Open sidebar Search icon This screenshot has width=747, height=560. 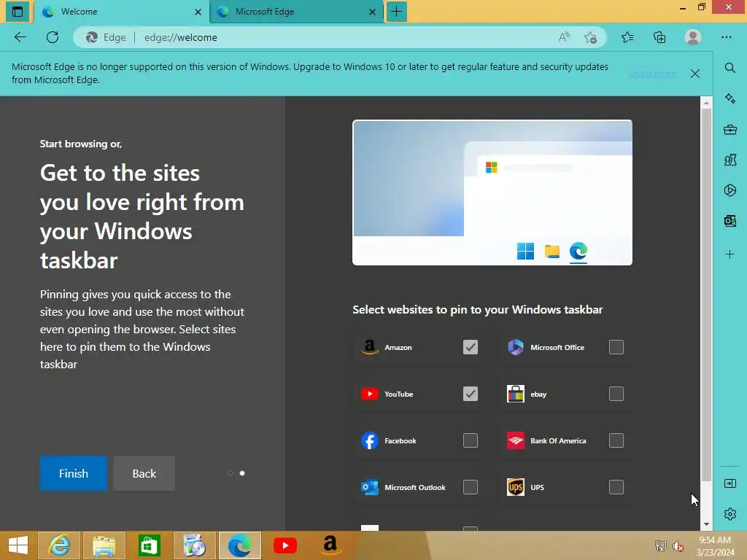tap(729, 68)
